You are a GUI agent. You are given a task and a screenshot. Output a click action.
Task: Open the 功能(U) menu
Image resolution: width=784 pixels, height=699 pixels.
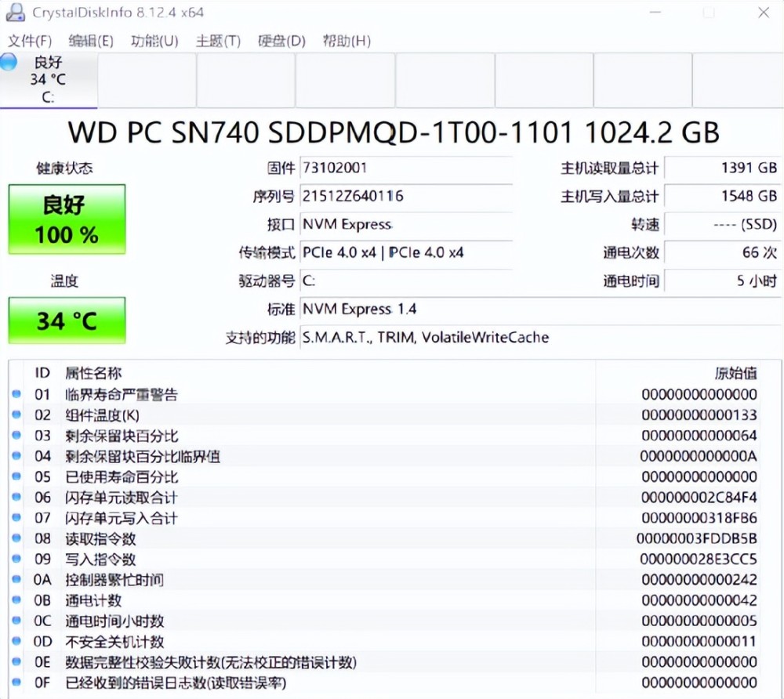point(154,41)
